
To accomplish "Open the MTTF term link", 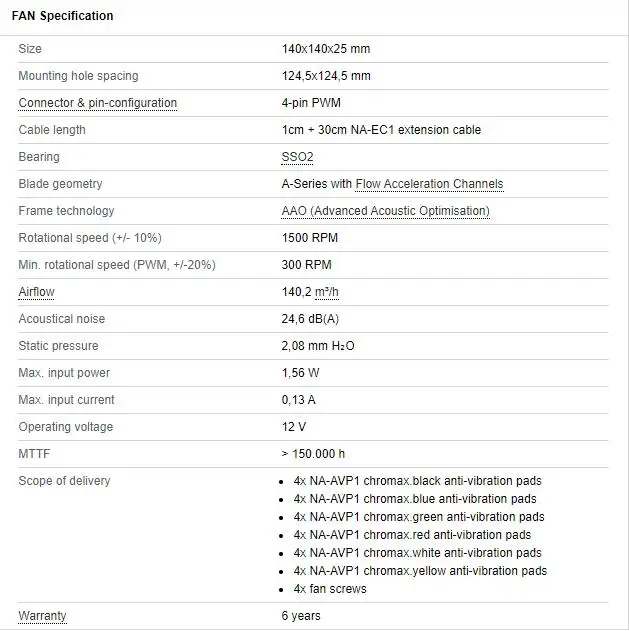I will pos(34,454).
